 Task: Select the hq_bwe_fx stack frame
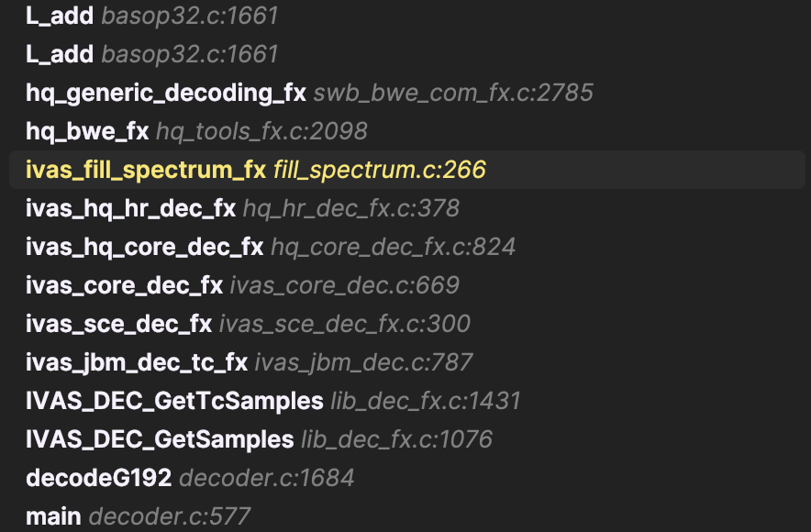point(87,131)
